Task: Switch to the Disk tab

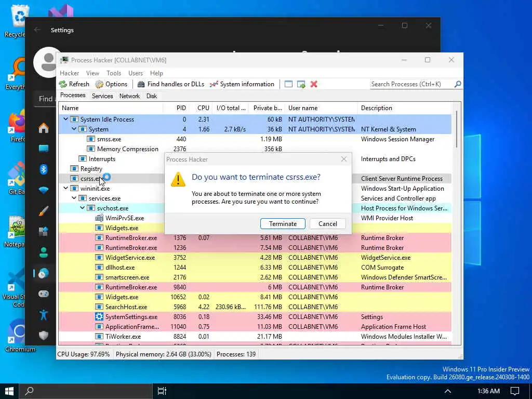Action: point(152,96)
